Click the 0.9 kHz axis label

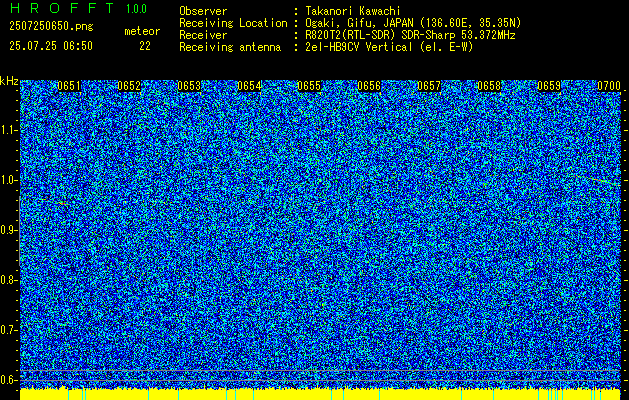9,230
